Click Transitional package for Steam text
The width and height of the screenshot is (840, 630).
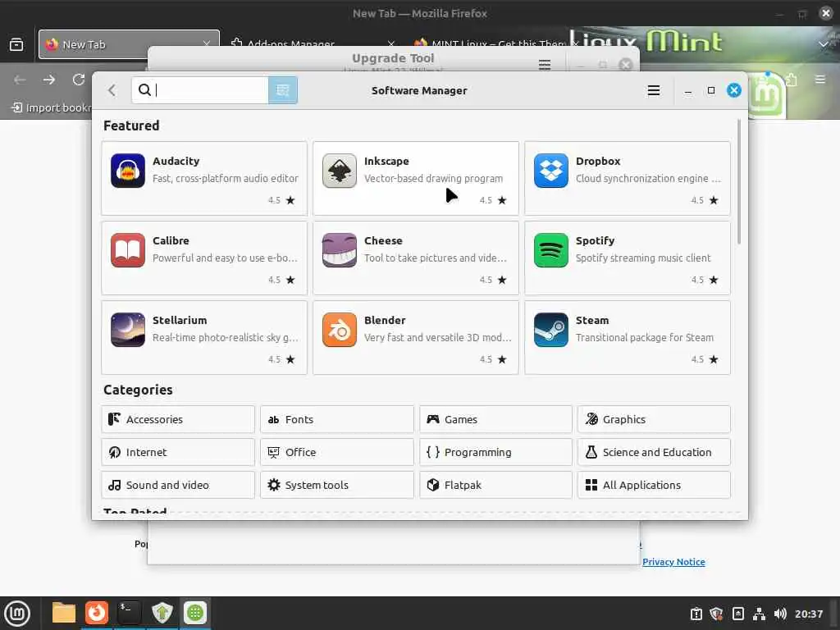click(645, 337)
